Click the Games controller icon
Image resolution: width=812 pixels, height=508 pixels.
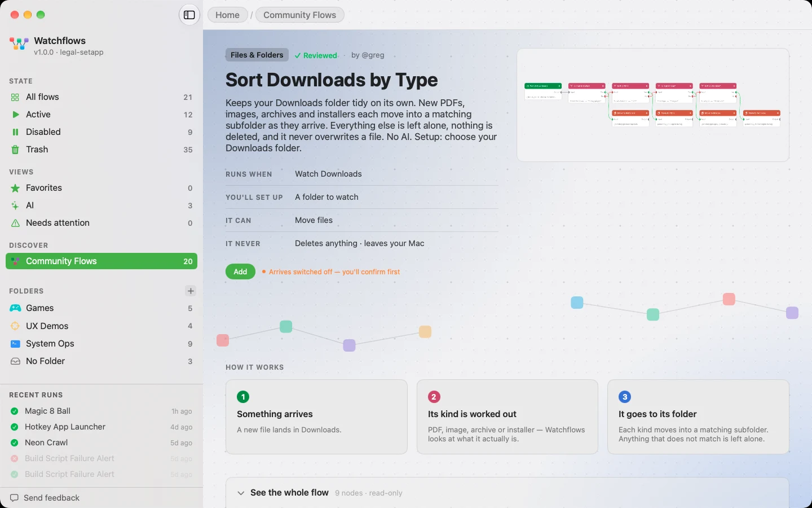pyautogui.click(x=15, y=308)
